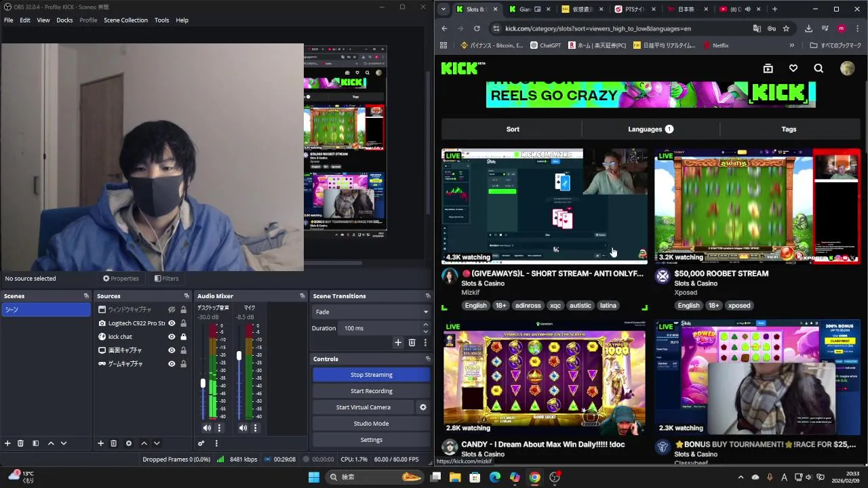Viewport: 868px width, 488px height.
Task: Open the OBS Tools menu
Action: coord(161,20)
